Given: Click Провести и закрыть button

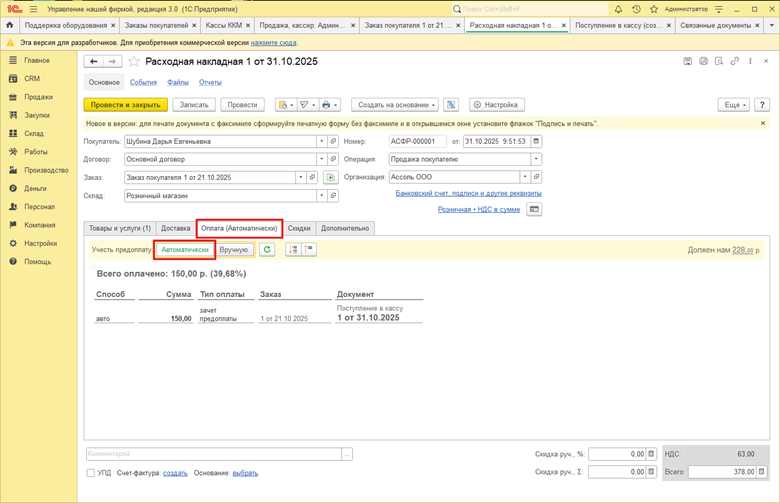Looking at the screenshot, I should click(x=124, y=104).
